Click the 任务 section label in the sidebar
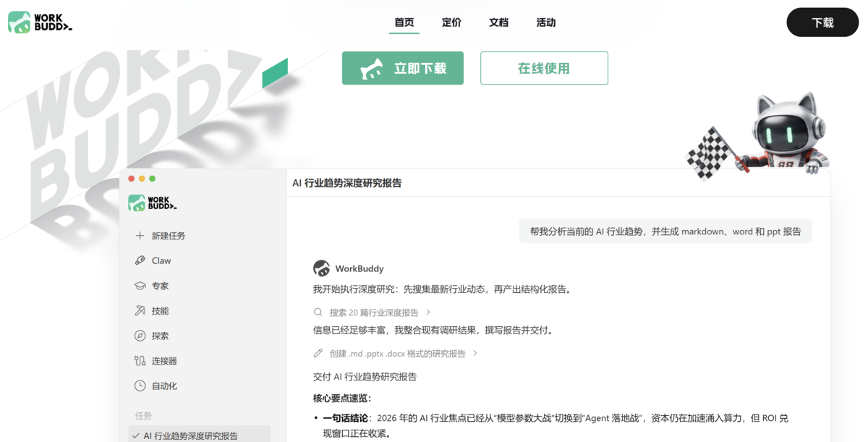 (x=144, y=416)
